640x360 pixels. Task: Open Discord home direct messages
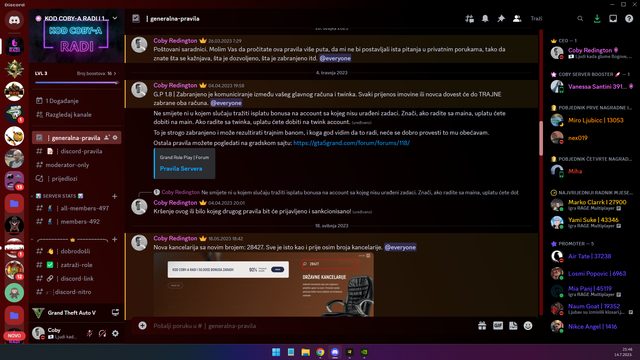tap(14, 20)
